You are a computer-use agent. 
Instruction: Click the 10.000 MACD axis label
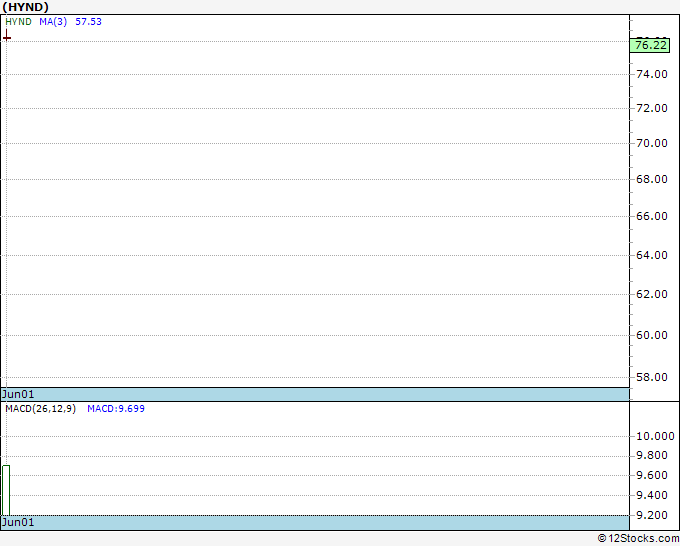click(x=655, y=436)
